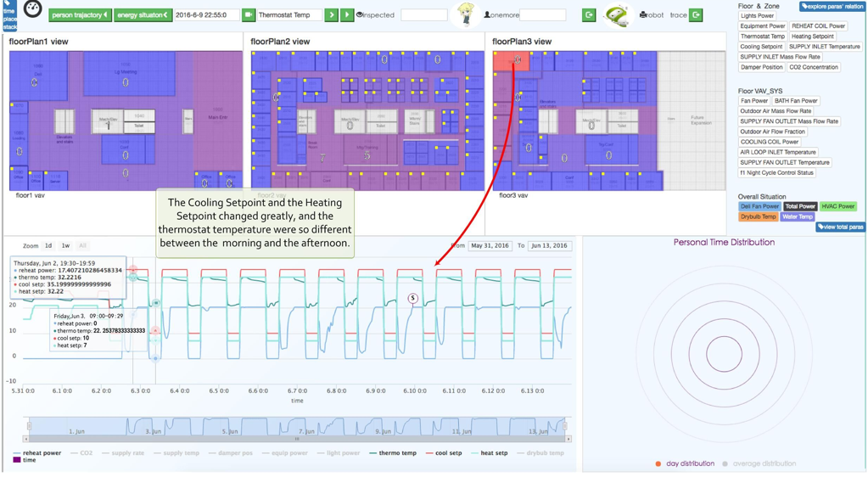Click the S flag marker on chart

point(413,298)
